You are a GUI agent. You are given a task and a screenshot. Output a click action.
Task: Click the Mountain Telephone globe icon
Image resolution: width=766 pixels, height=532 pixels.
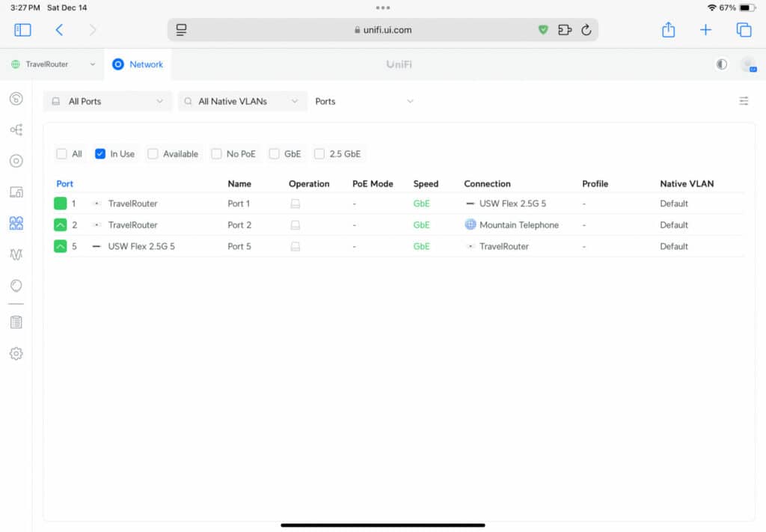point(470,224)
